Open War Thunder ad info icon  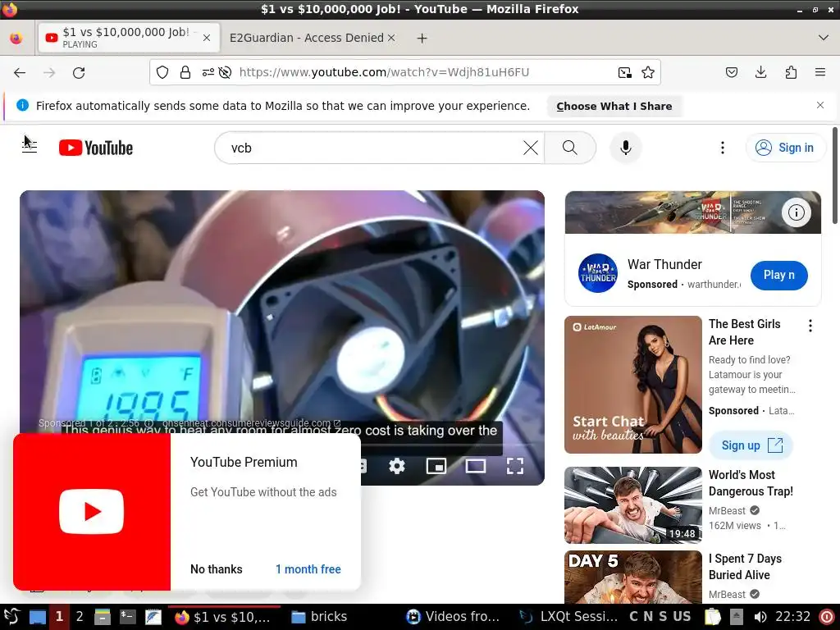pos(796,212)
